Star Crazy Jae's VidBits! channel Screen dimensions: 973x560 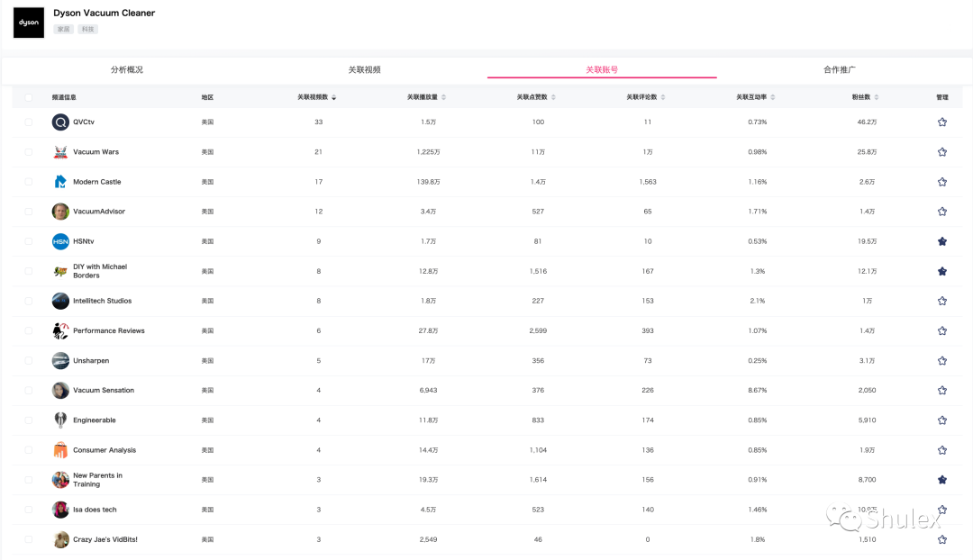pyautogui.click(x=942, y=539)
